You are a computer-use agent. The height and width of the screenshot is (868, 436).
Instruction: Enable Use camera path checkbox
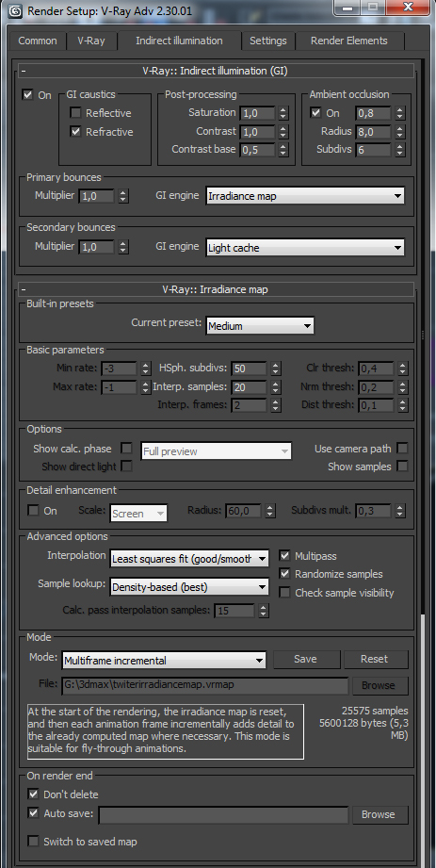pyautogui.click(x=402, y=448)
